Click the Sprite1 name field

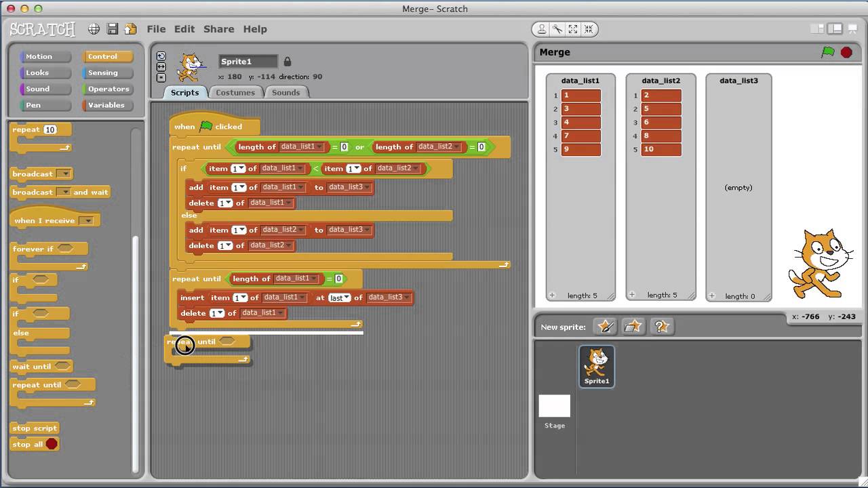pos(248,62)
